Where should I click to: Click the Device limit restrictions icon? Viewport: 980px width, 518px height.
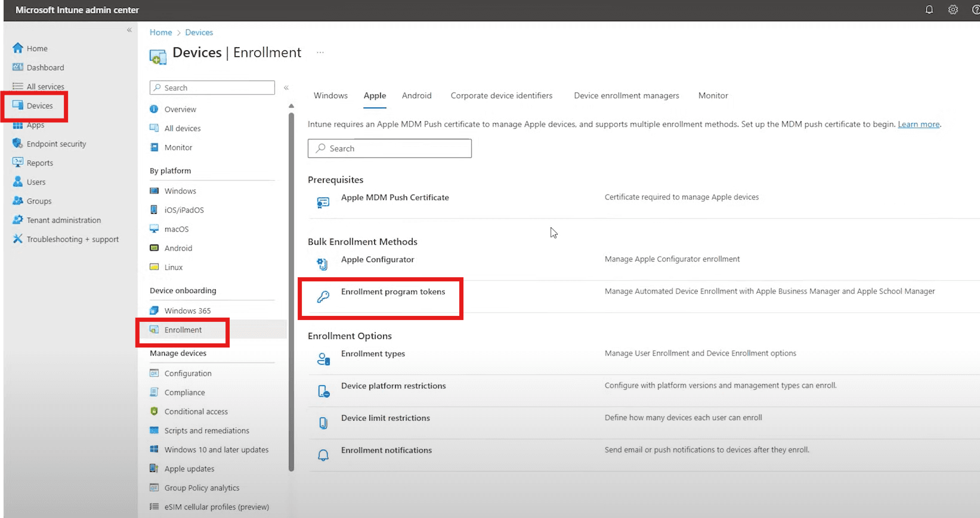click(323, 423)
